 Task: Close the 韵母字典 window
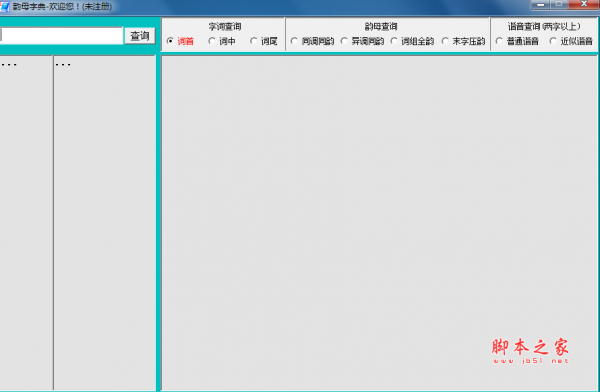(x=584, y=5)
